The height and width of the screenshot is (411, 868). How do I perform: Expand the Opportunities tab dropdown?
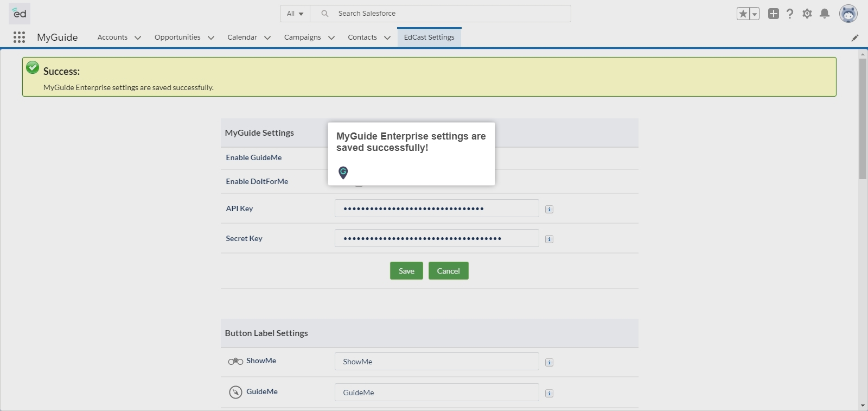coord(211,37)
